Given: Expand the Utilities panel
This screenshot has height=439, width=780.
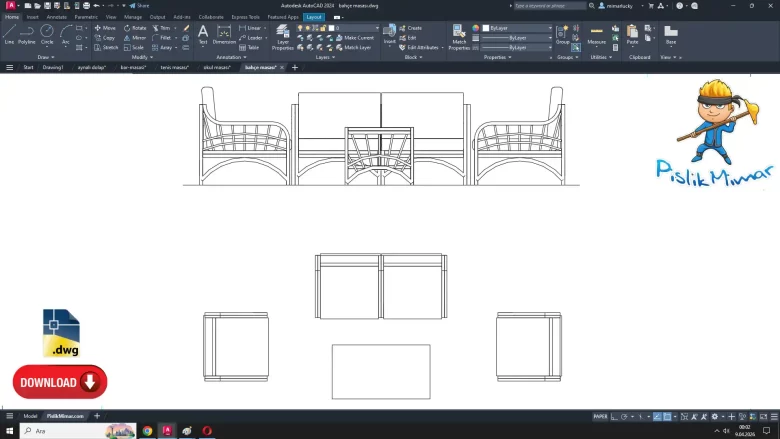Looking at the screenshot, I should [x=601, y=57].
